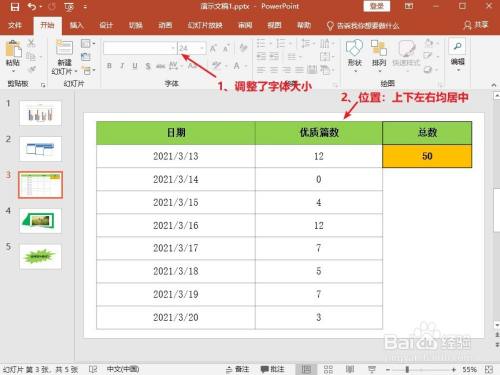Click the Font Color A icon

click(236, 66)
